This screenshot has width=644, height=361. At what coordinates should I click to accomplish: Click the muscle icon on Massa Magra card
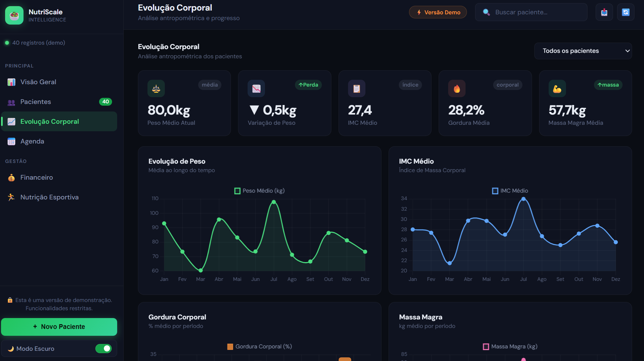(557, 89)
